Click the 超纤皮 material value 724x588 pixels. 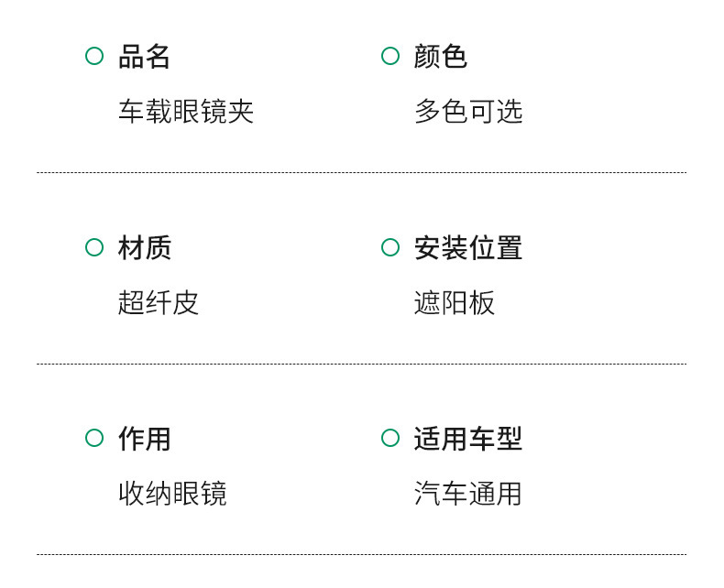tap(159, 303)
